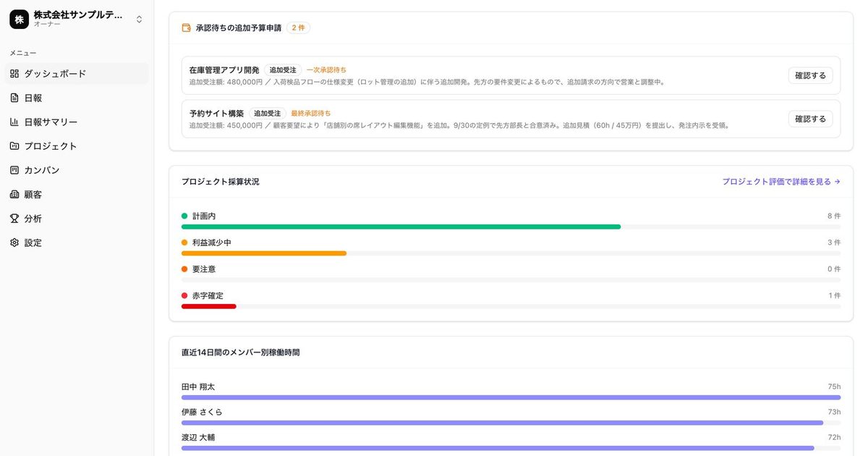
Task: Click the 分析 trophy icon
Action: 14,218
